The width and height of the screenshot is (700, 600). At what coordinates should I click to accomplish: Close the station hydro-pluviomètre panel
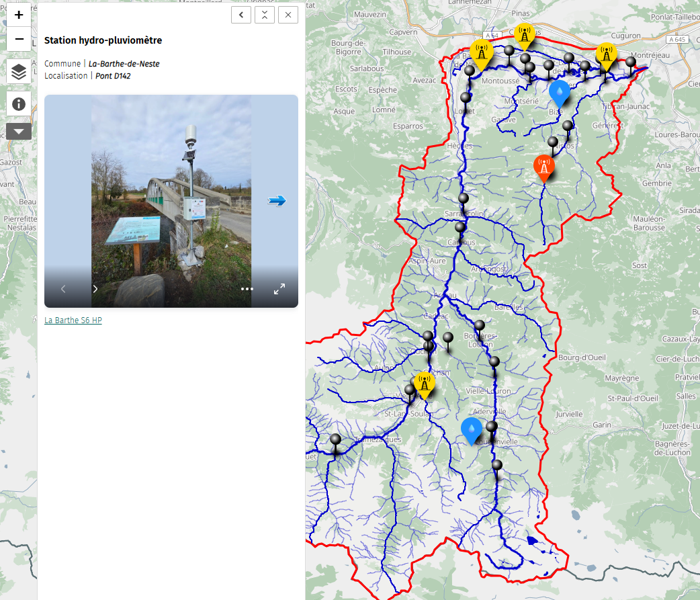pos(288,15)
